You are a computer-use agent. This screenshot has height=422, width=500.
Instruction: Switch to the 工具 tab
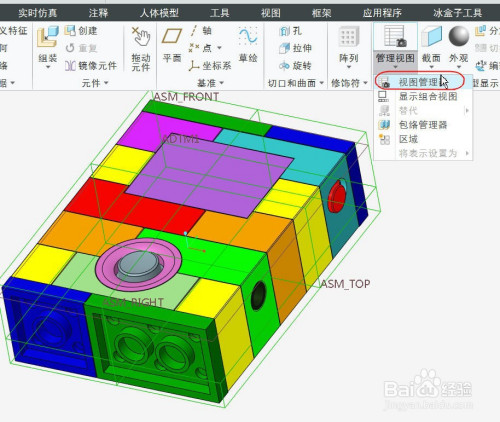pyautogui.click(x=220, y=13)
